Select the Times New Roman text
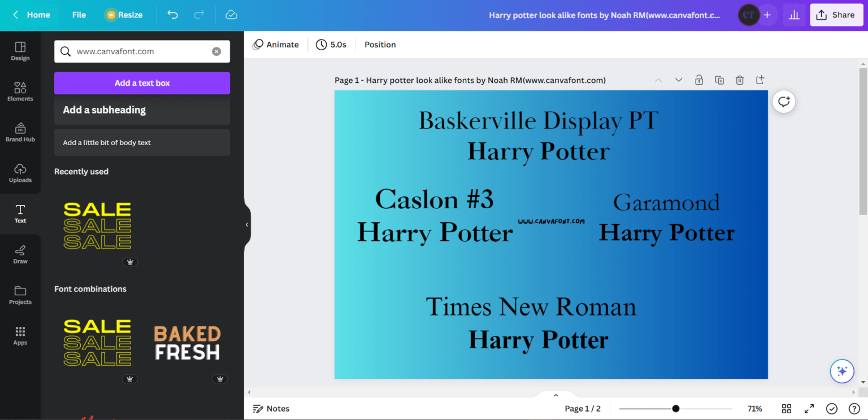Image resolution: width=868 pixels, height=420 pixels. pos(531,307)
